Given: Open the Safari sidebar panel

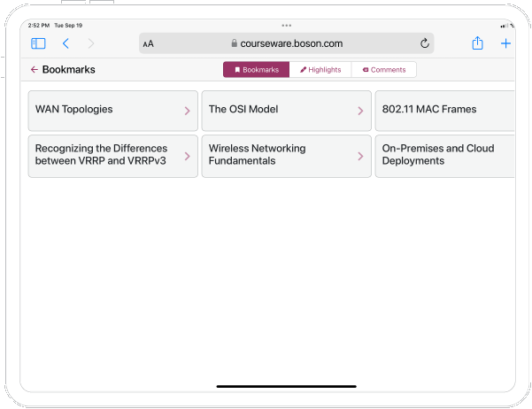Looking at the screenshot, I should (x=38, y=43).
